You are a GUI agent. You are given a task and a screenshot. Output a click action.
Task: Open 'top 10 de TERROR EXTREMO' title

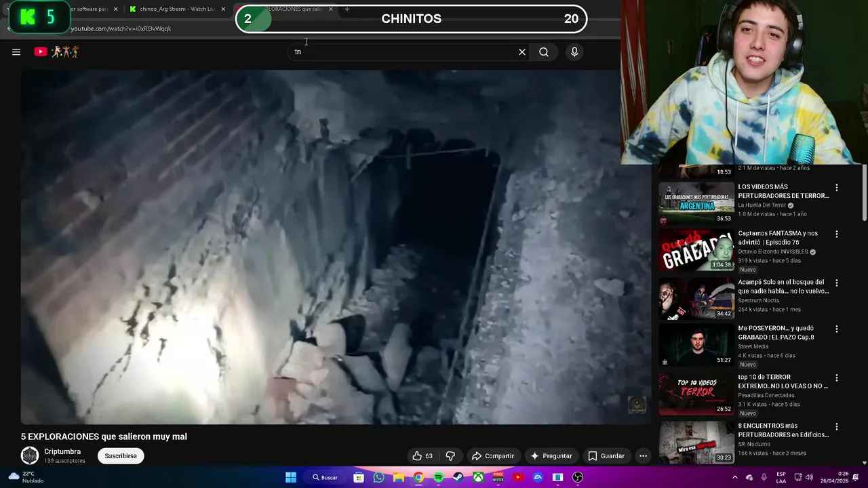coord(783,382)
